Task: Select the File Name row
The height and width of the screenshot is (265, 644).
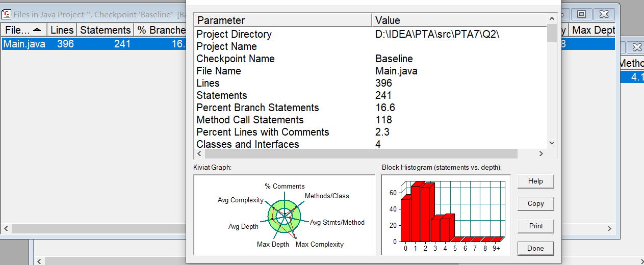Action: 370,71
